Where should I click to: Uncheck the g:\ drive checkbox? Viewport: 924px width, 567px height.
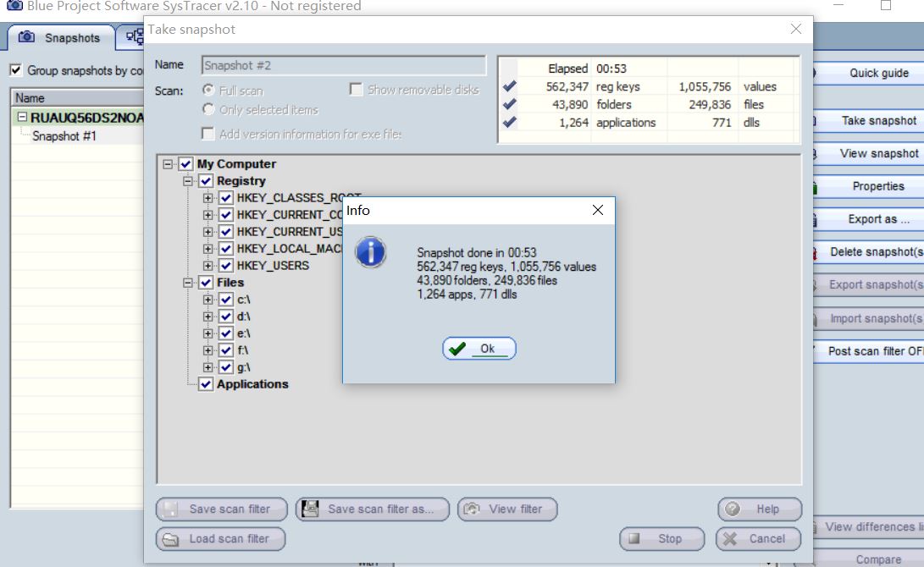tap(226, 367)
